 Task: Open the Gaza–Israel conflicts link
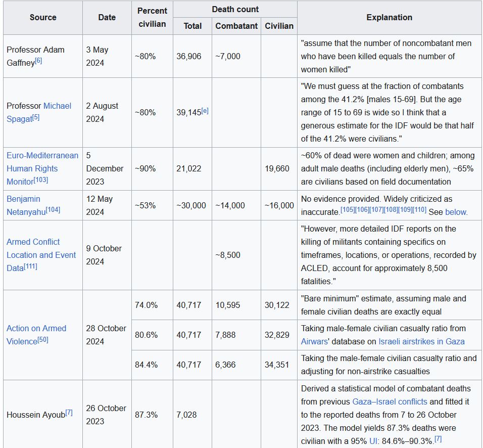pyautogui.click(x=390, y=401)
